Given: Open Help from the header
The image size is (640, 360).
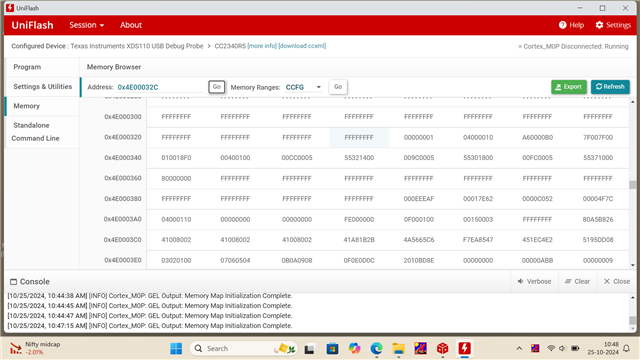Looking at the screenshot, I should (571, 25).
